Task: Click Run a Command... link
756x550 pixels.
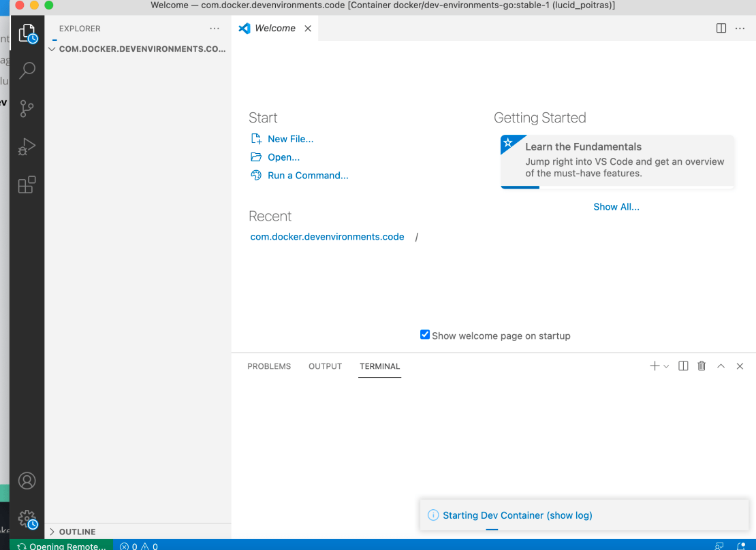Action: point(308,176)
